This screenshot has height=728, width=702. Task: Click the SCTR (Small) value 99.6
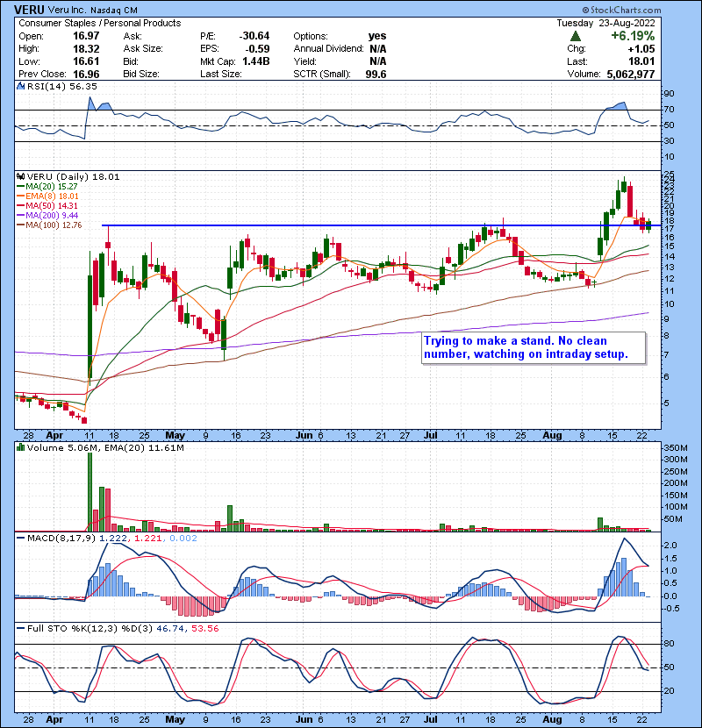[376, 74]
